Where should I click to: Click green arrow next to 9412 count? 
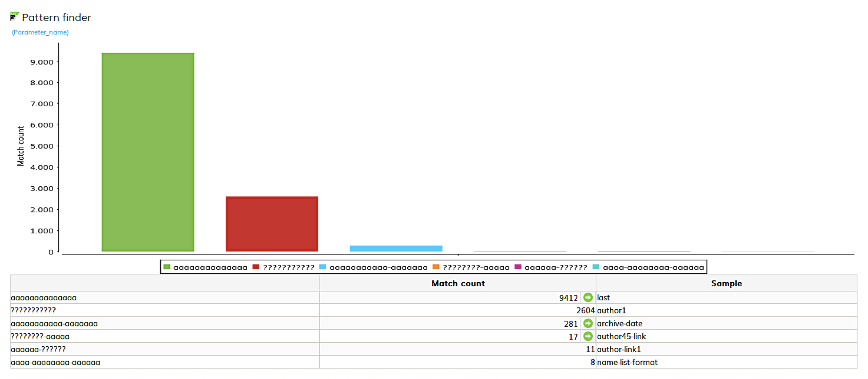pyautogui.click(x=588, y=297)
